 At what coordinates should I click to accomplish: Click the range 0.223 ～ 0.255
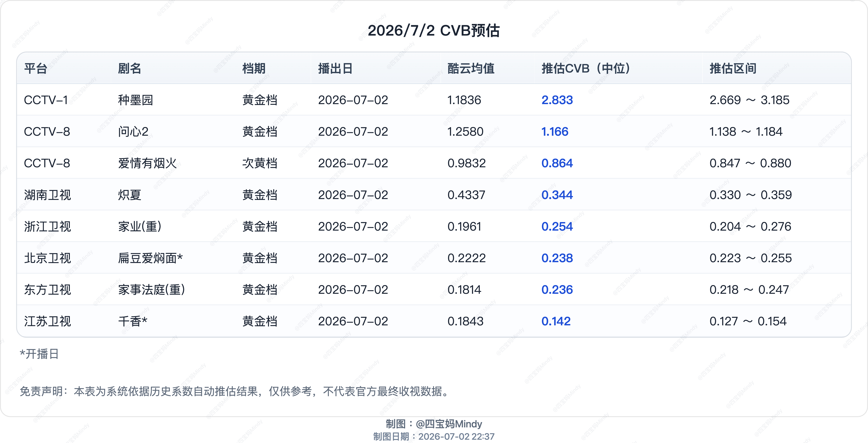(750, 258)
